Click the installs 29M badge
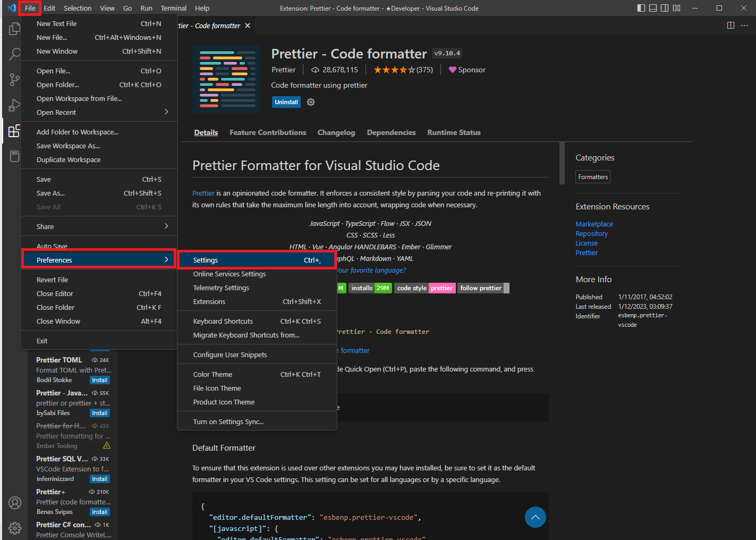 pyautogui.click(x=370, y=288)
